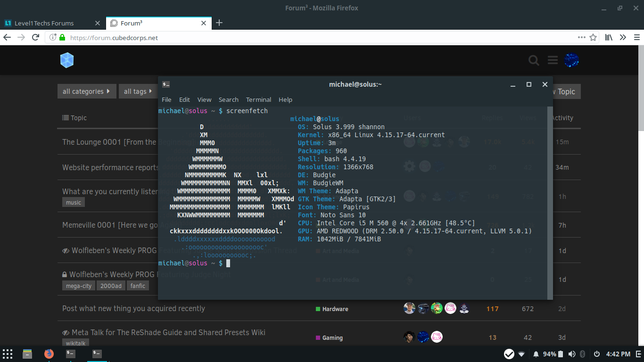The image size is (644, 362).
Task: Click the Hello Kitty avatar in the Hardware row
Action: 451,308
